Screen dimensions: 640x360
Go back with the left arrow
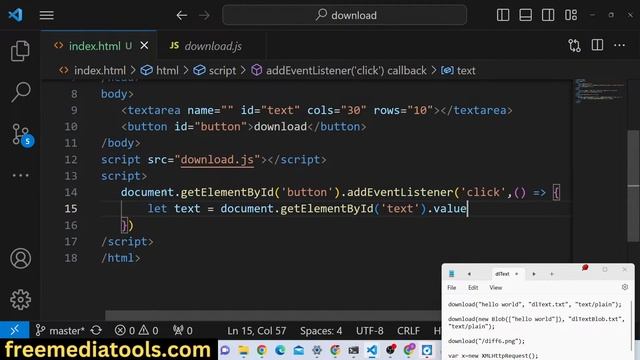click(x=182, y=16)
